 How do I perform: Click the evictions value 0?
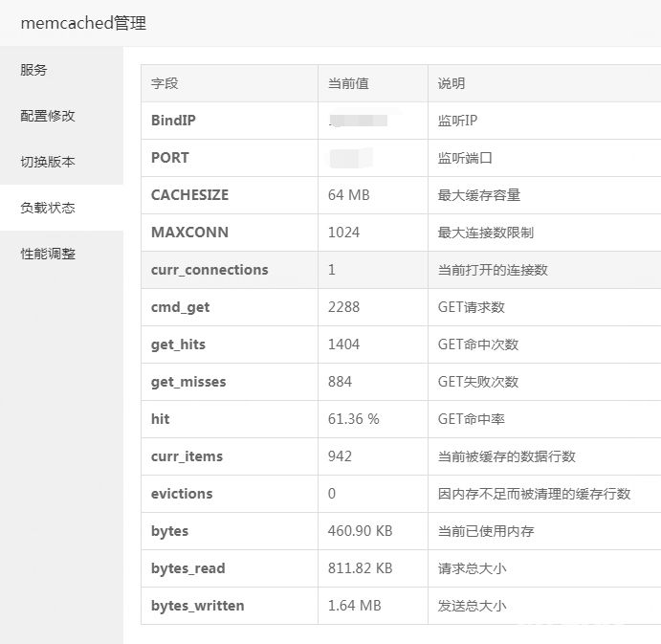click(332, 494)
